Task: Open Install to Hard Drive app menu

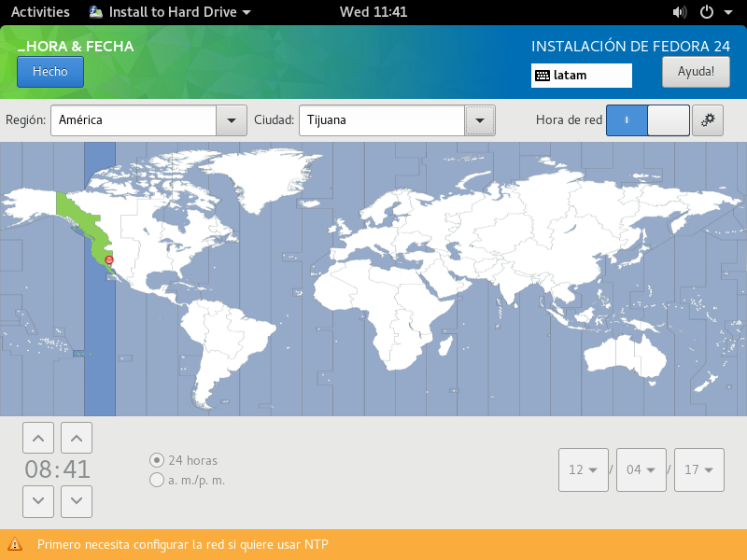Action: tap(170, 12)
